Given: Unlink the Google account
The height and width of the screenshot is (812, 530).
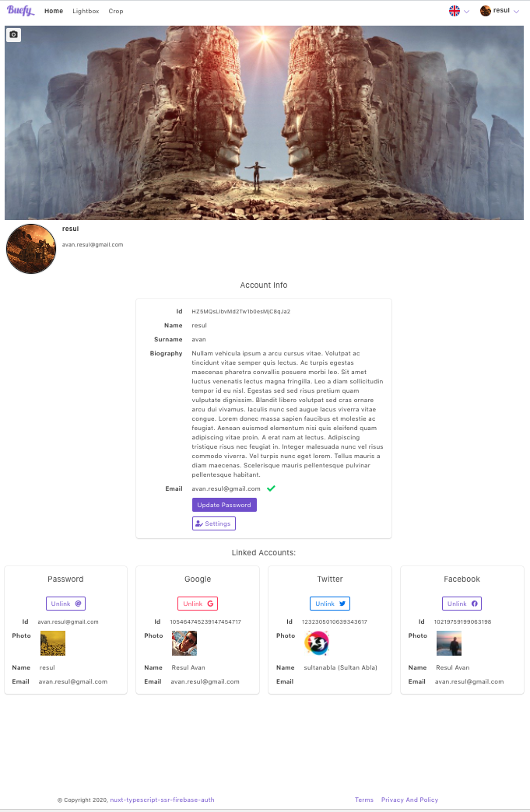Looking at the screenshot, I should 198,604.
